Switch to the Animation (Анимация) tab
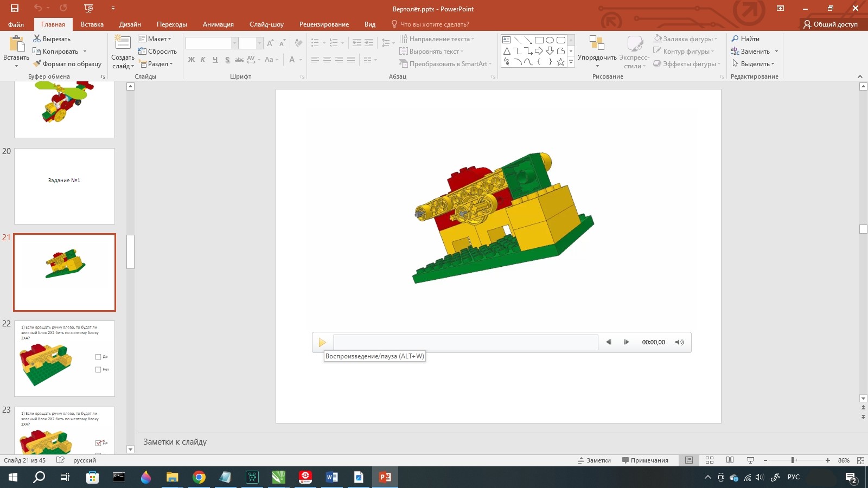This screenshot has height=488, width=868. point(218,24)
